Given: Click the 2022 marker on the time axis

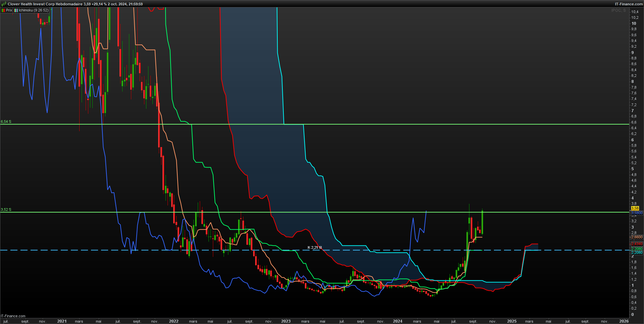Looking at the screenshot, I should [x=174, y=321].
